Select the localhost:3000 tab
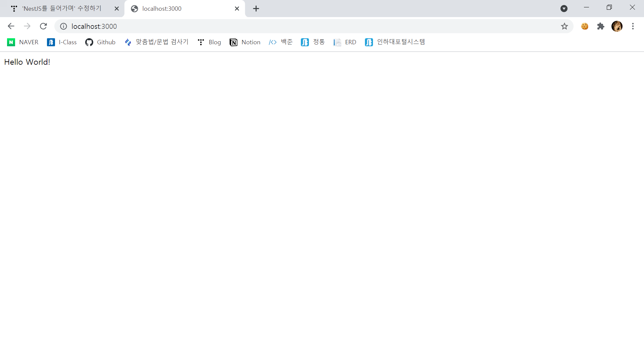The height and width of the screenshot is (342, 644). (x=184, y=9)
